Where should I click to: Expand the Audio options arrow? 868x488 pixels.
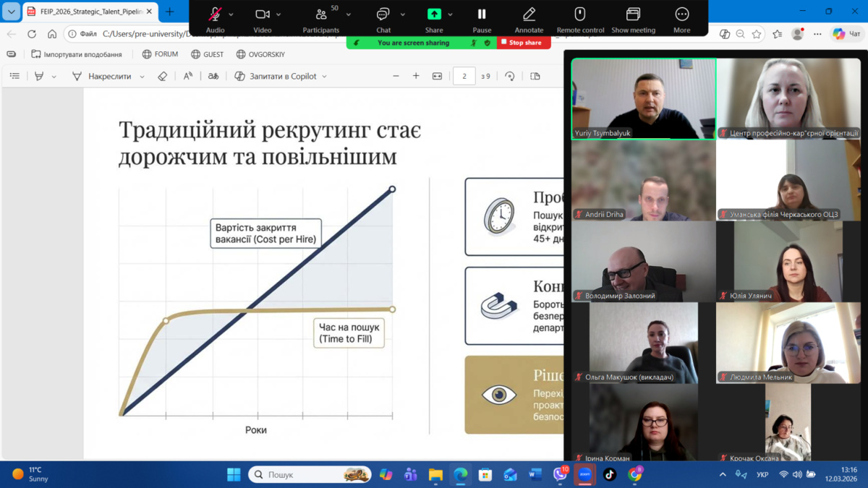point(231,14)
